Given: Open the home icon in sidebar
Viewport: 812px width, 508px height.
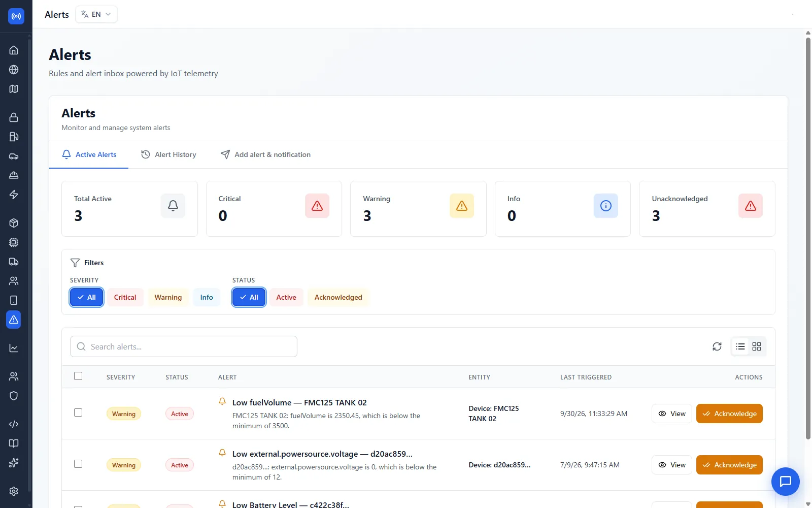Looking at the screenshot, I should tap(14, 50).
